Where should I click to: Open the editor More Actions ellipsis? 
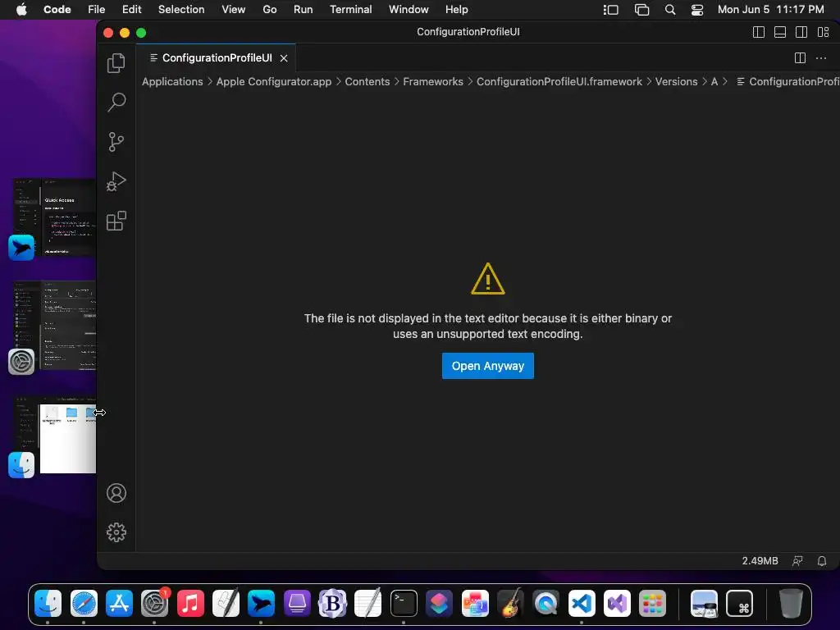click(821, 58)
